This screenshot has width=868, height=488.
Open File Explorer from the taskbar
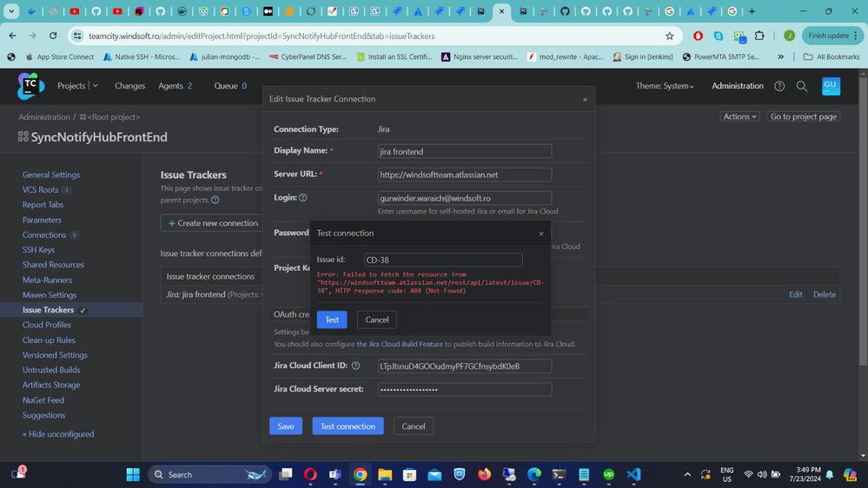pos(385,474)
